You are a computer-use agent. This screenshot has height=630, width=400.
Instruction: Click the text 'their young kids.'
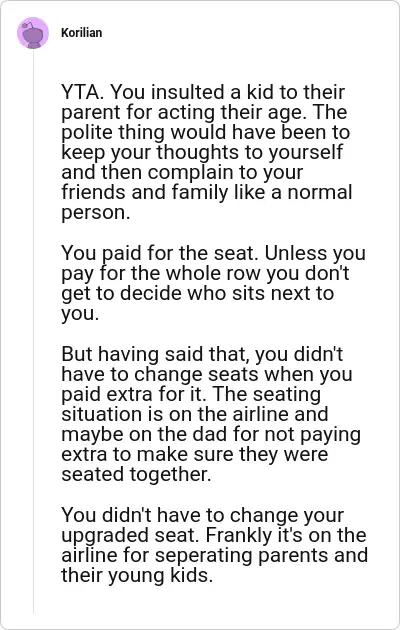(137, 575)
